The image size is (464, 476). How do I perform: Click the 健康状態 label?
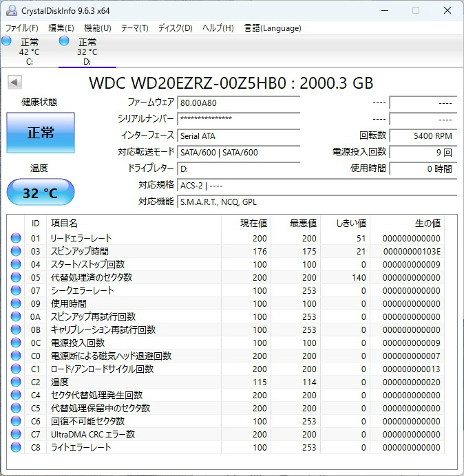pos(39,102)
